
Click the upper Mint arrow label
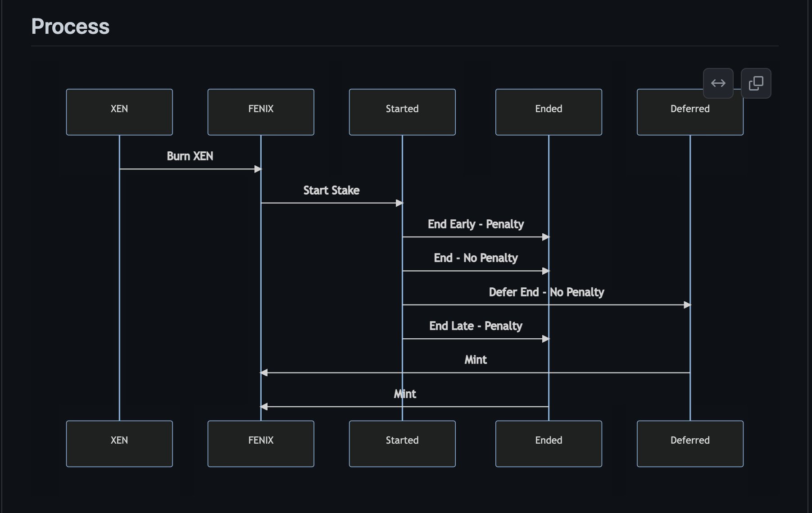pyautogui.click(x=476, y=359)
